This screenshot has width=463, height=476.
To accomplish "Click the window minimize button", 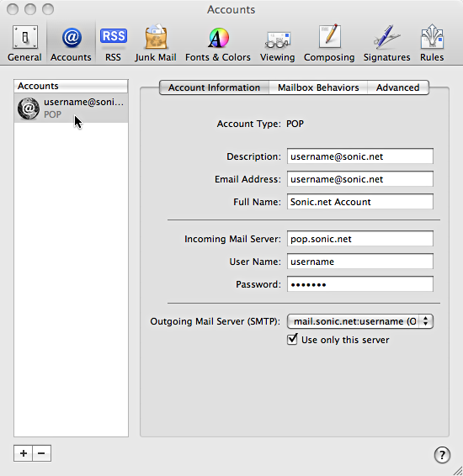I will 30,9.
